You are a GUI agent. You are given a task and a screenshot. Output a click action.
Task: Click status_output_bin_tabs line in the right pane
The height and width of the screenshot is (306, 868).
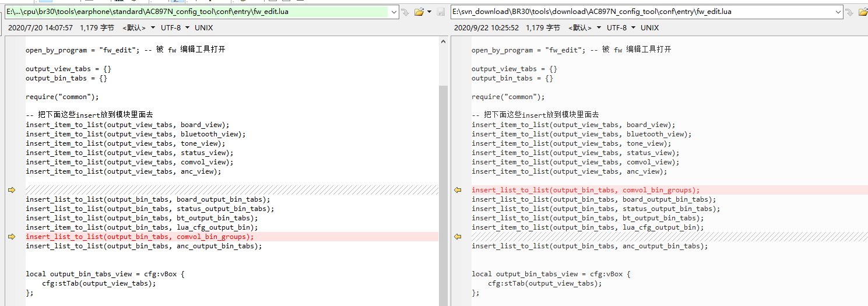pos(596,209)
